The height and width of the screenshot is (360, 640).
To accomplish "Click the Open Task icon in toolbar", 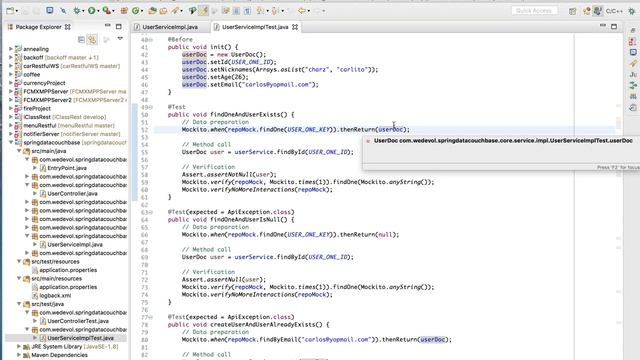I will tap(163, 11).
